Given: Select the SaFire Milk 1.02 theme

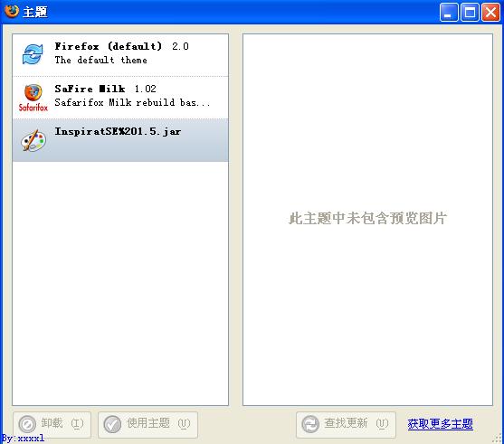Looking at the screenshot, I should 120,98.
